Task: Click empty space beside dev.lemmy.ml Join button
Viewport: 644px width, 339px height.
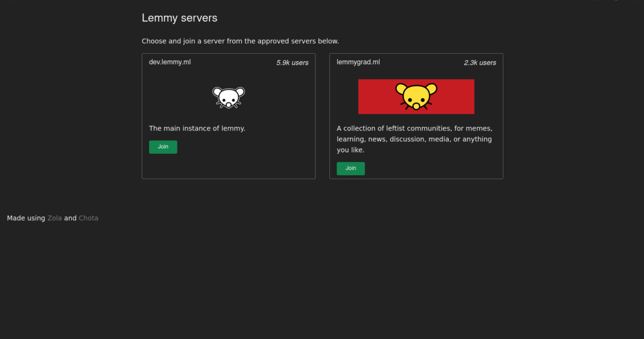Action: click(x=243, y=147)
